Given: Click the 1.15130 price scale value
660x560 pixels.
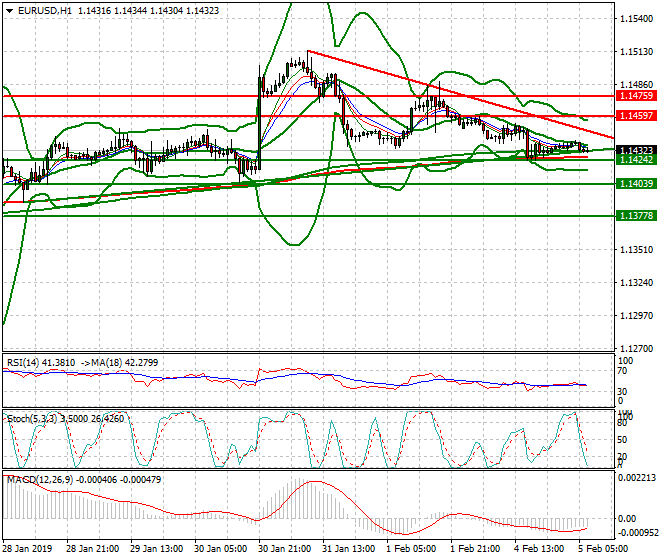Looking at the screenshot, I should pyautogui.click(x=636, y=52).
